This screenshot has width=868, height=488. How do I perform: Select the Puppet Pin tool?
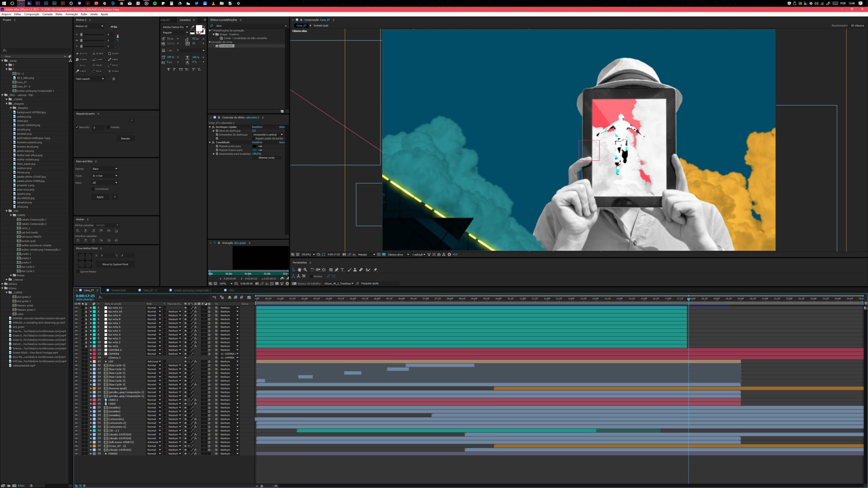pyautogui.click(x=375, y=270)
